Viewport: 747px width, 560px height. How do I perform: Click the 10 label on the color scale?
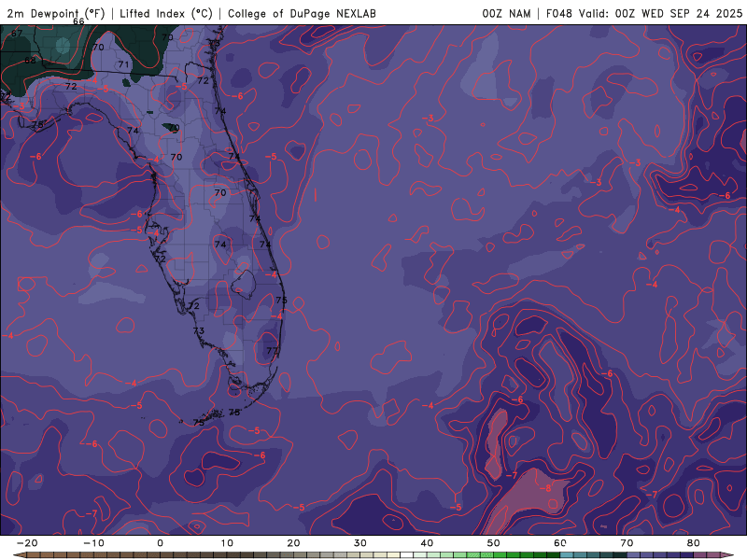coord(227,543)
